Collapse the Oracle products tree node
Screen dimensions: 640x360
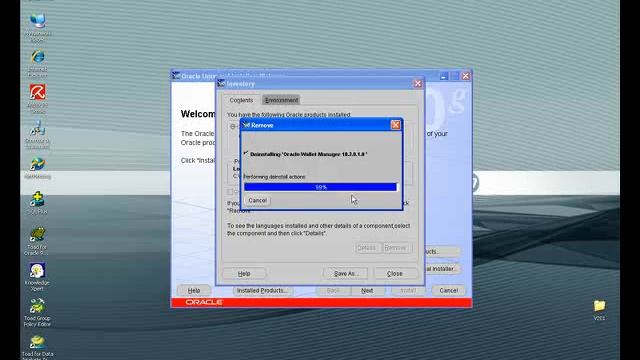[233, 127]
